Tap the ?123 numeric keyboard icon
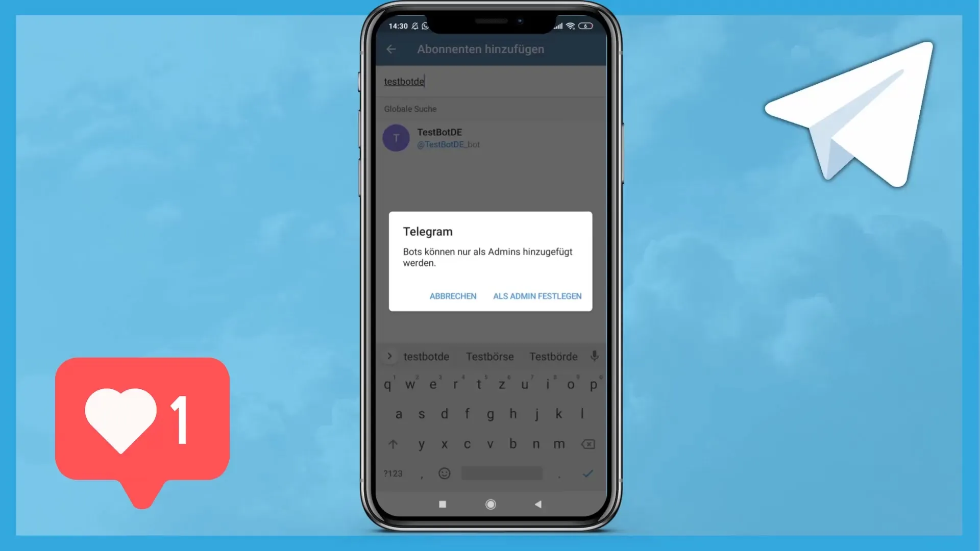The image size is (980, 551). (393, 473)
